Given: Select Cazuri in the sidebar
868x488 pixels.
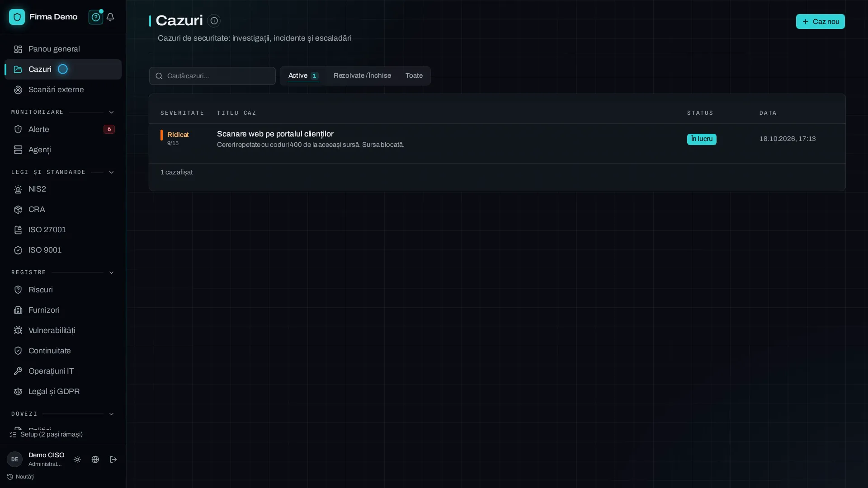Looking at the screenshot, I should click(63, 69).
